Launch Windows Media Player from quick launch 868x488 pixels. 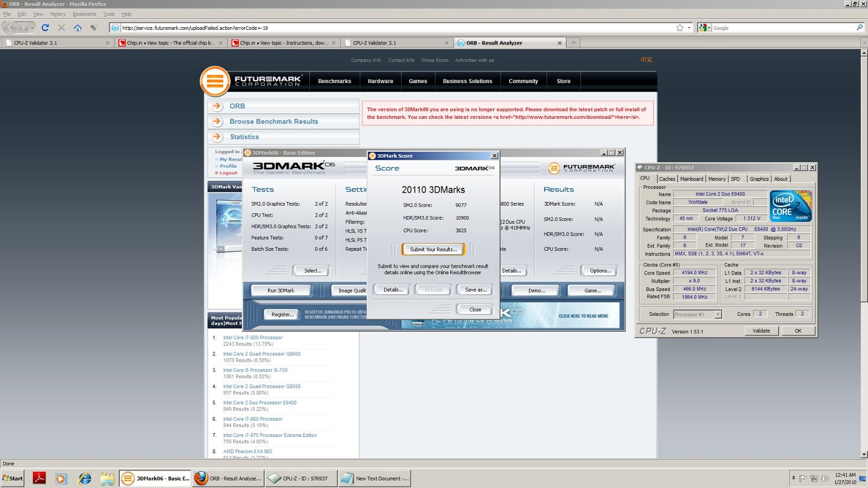click(61, 478)
